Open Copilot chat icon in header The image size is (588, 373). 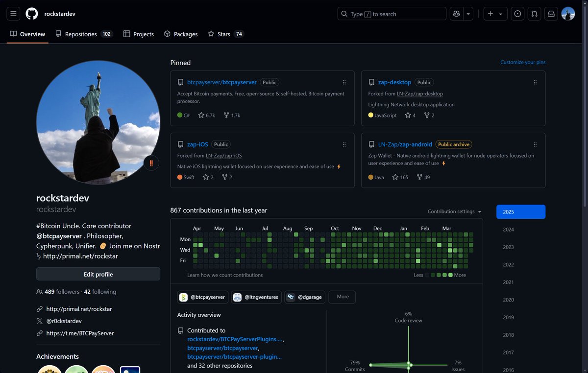(x=457, y=14)
